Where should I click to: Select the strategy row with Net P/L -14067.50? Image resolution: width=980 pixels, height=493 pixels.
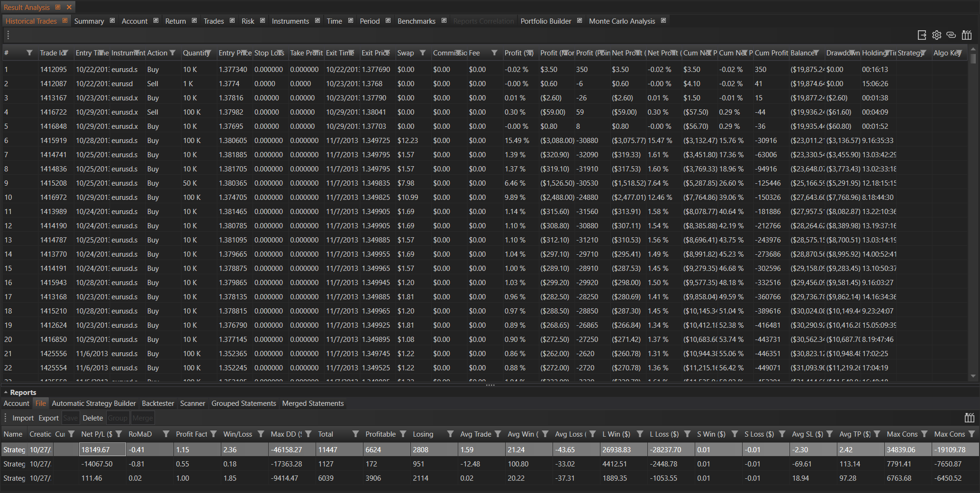pyautogui.click(x=97, y=464)
